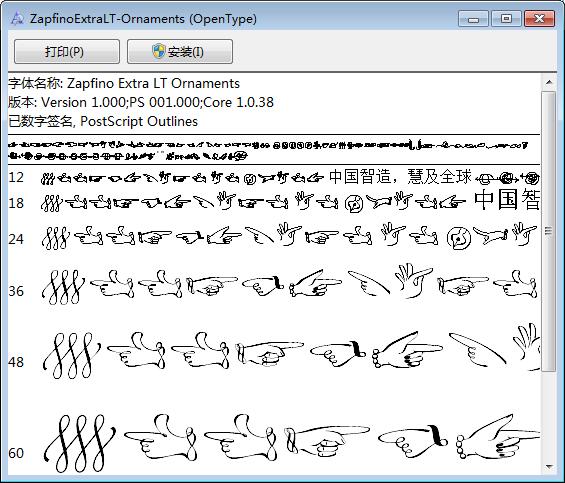Viewport: 565px width, 483px height.
Task: Click the size label 48
Action: tap(16, 362)
